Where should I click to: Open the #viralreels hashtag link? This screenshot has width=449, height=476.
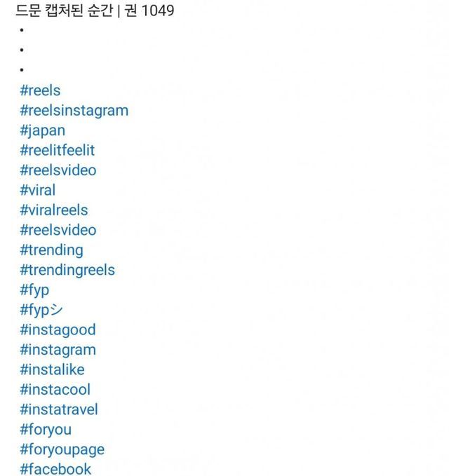[x=53, y=210]
